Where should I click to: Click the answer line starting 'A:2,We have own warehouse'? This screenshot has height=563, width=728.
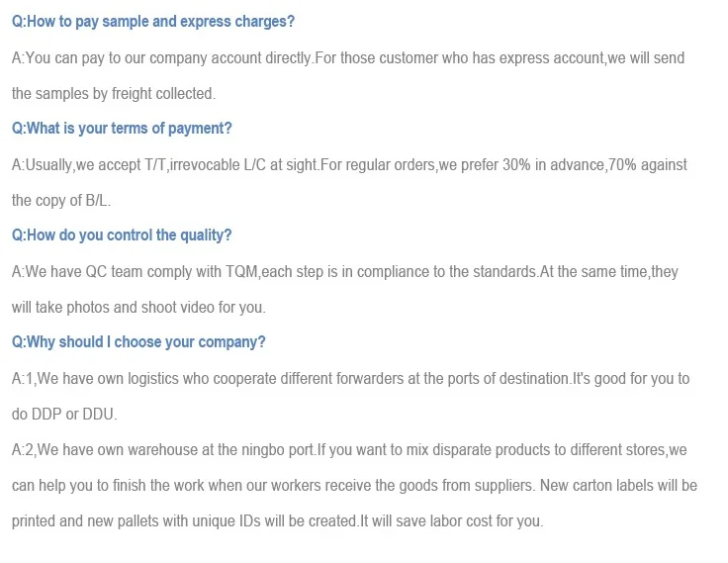(349, 450)
